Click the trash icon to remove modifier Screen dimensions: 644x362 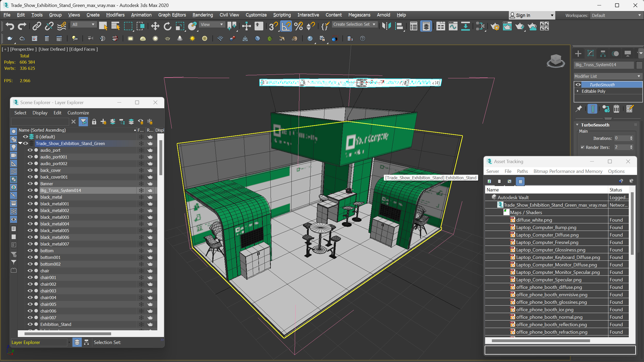pos(616,109)
